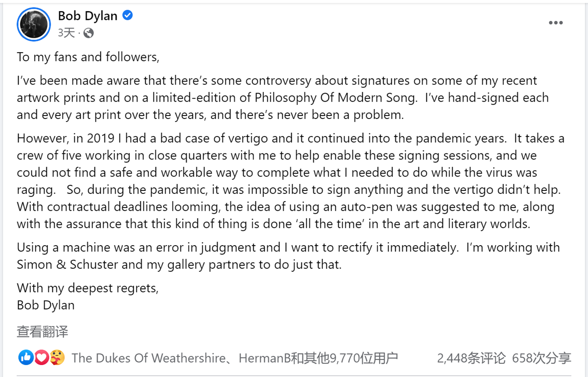Click the globe public audience icon
The image size is (588, 377).
pyautogui.click(x=88, y=33)
